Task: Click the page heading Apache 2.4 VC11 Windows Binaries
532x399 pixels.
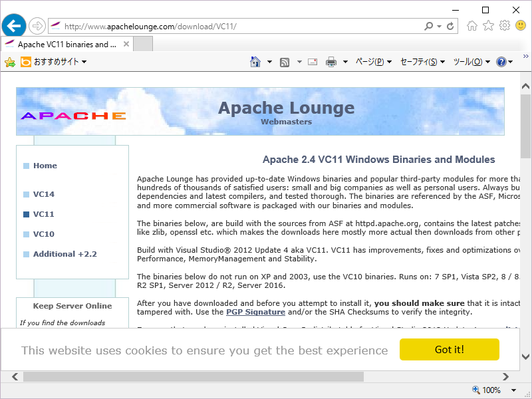Action: click(x=378, y=160)
